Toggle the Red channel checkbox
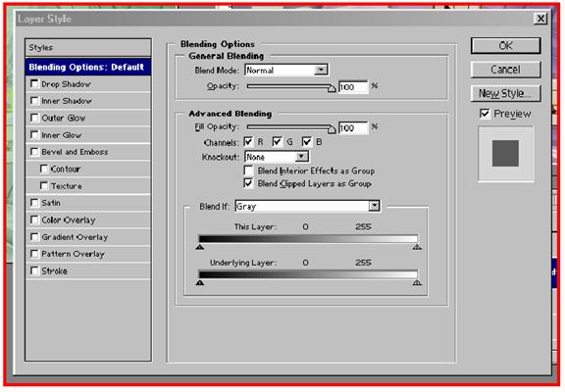This screenshot has width=565, height=392. pos(248,142)
